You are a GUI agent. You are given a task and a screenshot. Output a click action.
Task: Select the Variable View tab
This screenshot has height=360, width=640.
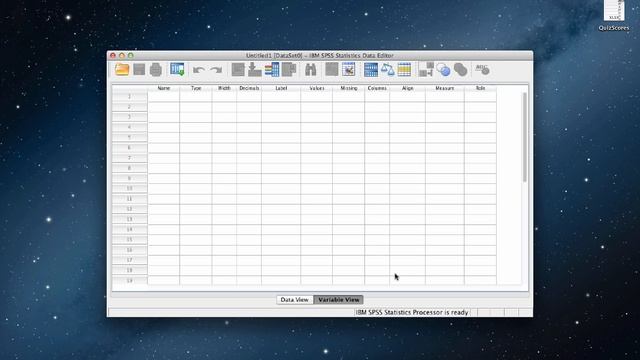pyautogui.click(x=338, y=300)
